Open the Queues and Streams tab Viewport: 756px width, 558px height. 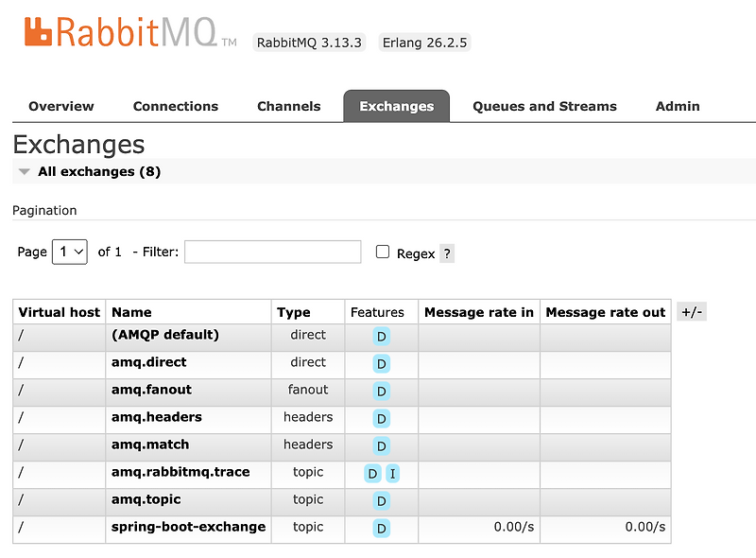(x=544, y=106)
